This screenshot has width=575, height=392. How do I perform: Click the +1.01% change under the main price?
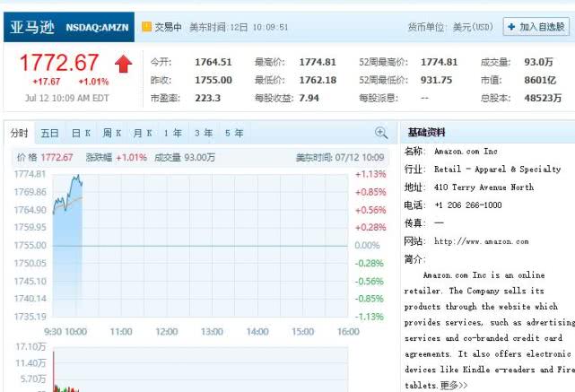point(93,82)
